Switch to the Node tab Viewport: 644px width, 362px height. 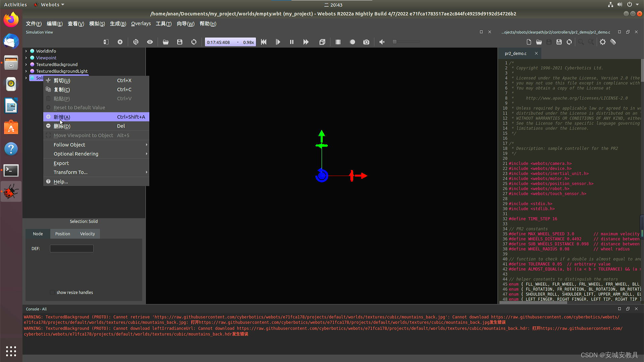[38, 234]
